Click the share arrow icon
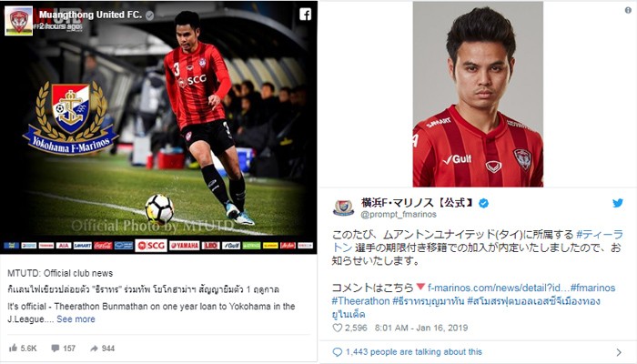 (x=94, y=349)
